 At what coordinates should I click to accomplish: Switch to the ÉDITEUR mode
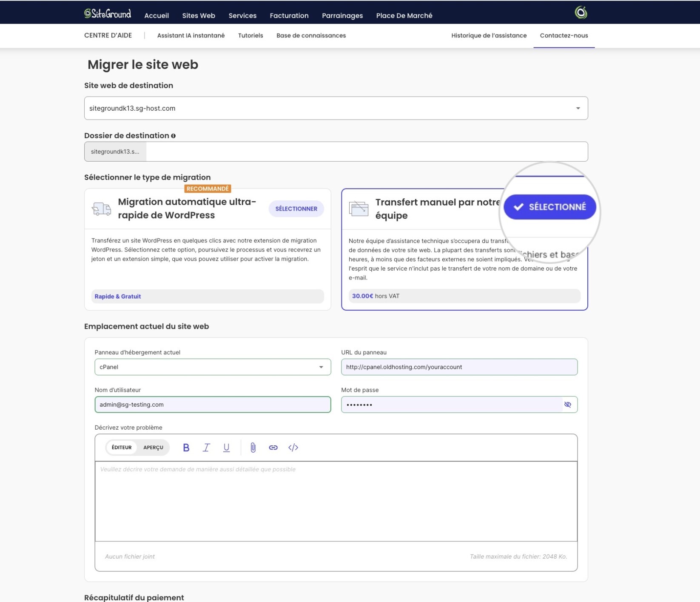coord(122,448)
